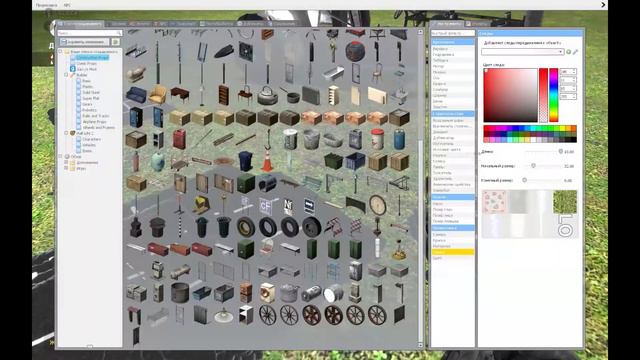Click inside the red saturation color square
Image resolution: width=640 pixels, height=360 pixels.
click(510, 95)
